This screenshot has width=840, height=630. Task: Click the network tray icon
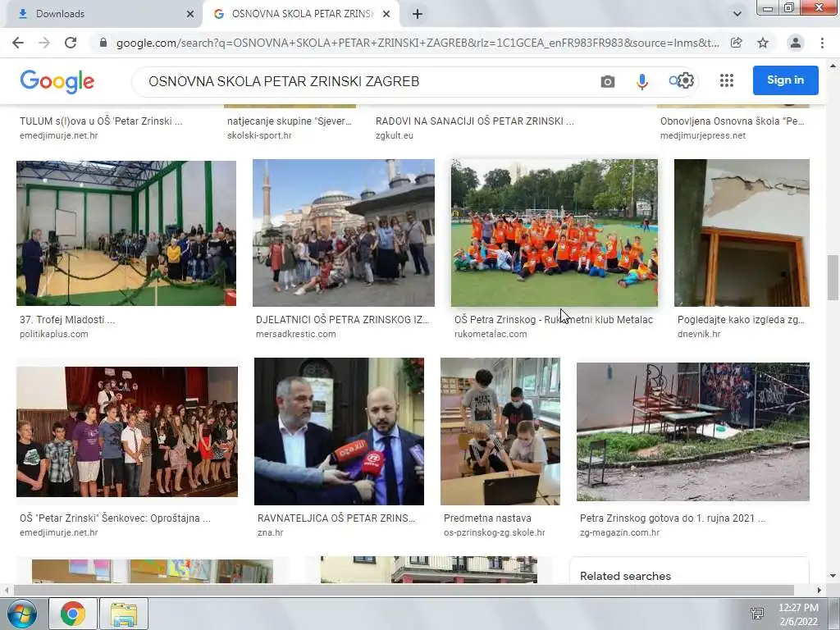[757, 614]
